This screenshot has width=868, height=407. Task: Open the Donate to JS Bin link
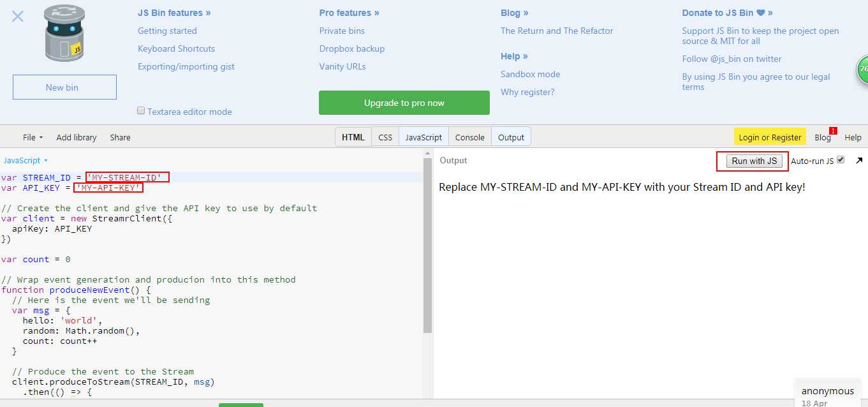click(727, 13)
